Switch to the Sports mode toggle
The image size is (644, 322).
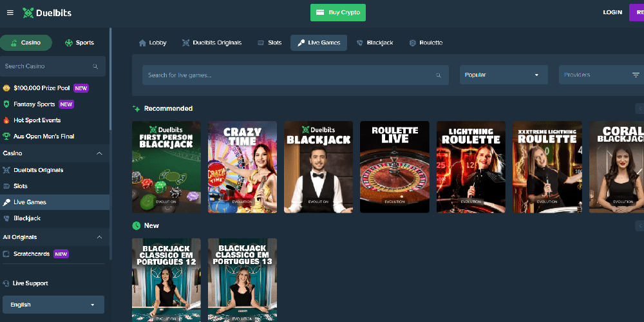[80, 43]
